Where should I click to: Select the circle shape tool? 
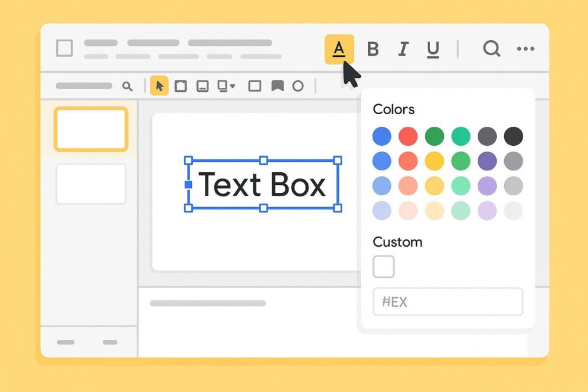[x=297, y=86]
